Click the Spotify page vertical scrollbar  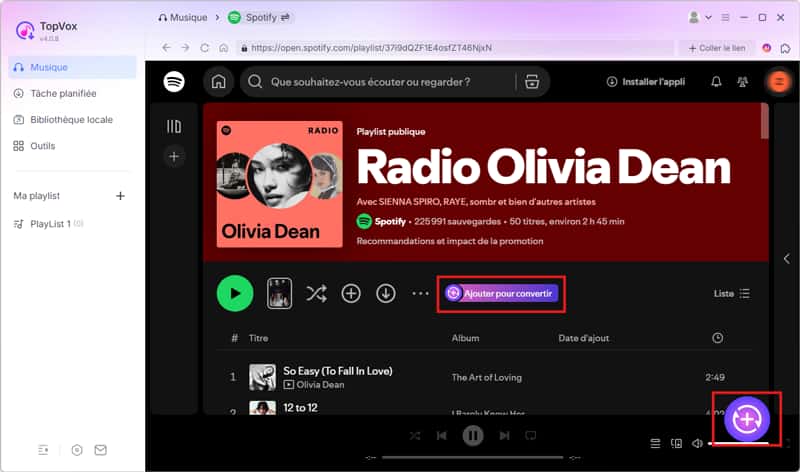point(765,121)
